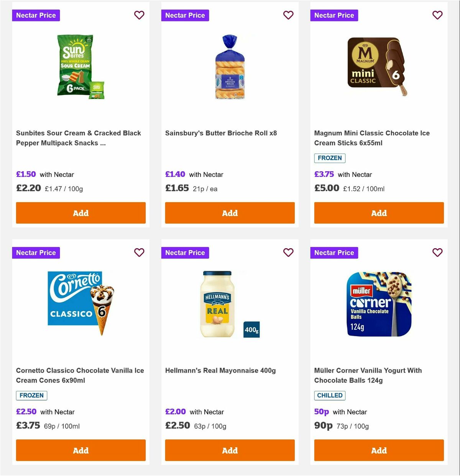460x476 pixels.
Task: Tap the heart on Hellmann's Real Mayonnaise
Action: 288,253
